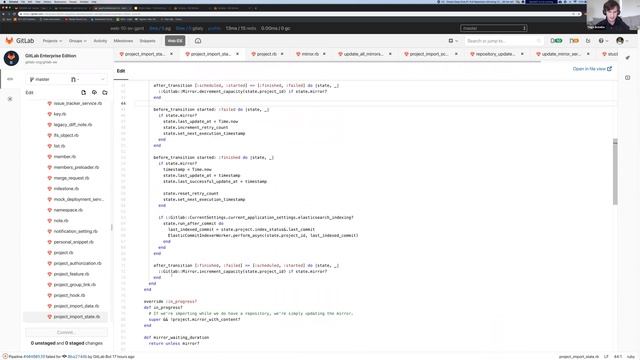Click the pipeline number link in status bar

(x=34, y=357)
